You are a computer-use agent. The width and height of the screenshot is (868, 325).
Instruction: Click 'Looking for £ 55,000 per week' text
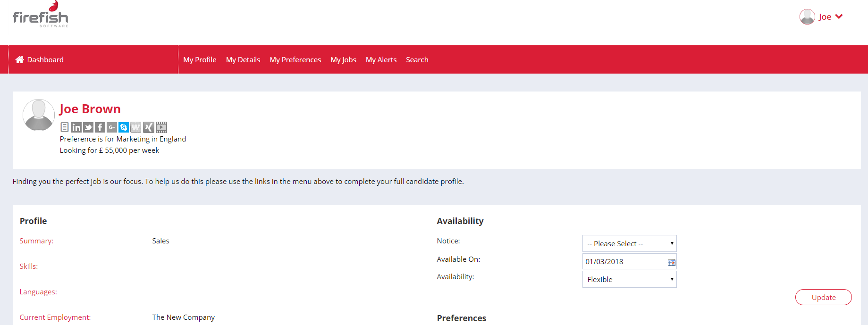coord(110,150)
